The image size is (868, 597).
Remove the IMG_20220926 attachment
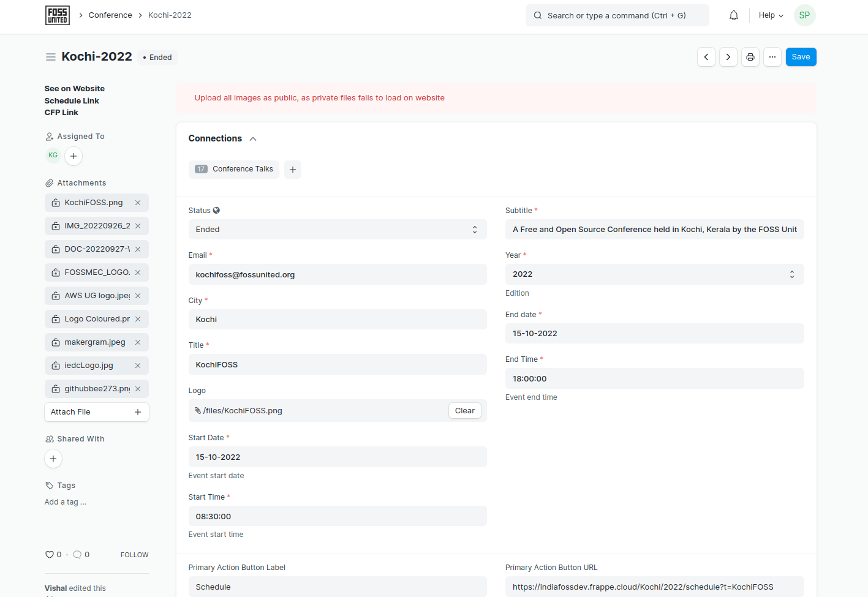click(x=138, y=226)
